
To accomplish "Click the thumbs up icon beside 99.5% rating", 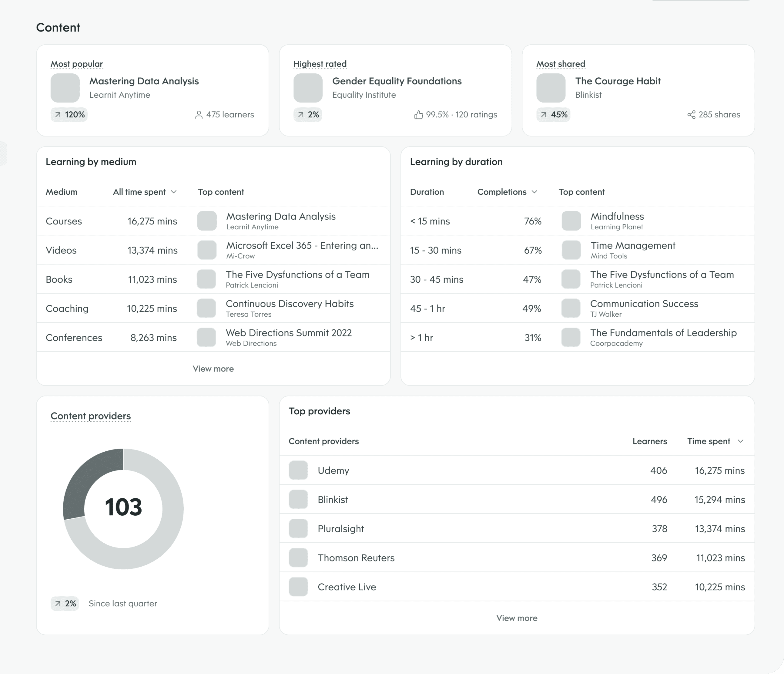I will (x=418, y=114).
